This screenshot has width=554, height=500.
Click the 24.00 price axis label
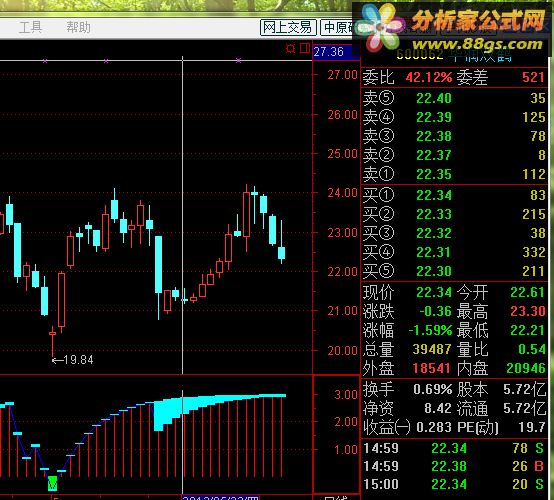342,193
